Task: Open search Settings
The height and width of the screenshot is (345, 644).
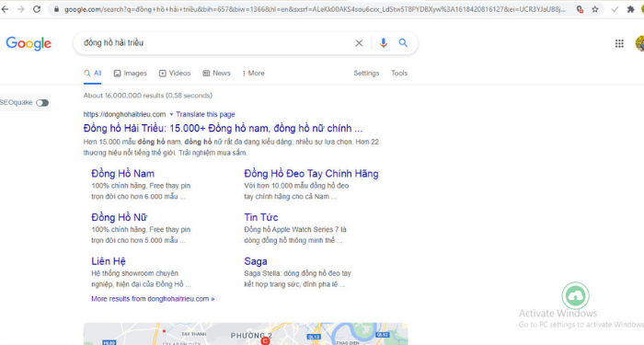Action: click(x=366, y=73)
